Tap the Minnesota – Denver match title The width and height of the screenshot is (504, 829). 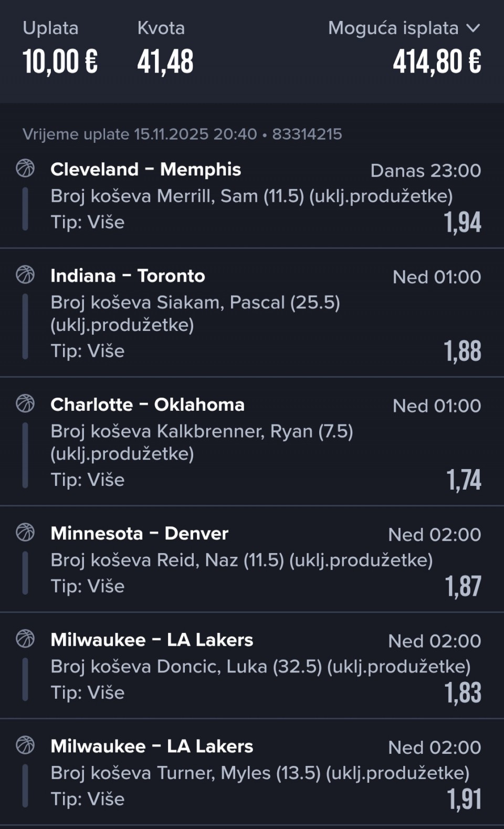[x=139, y=533]
